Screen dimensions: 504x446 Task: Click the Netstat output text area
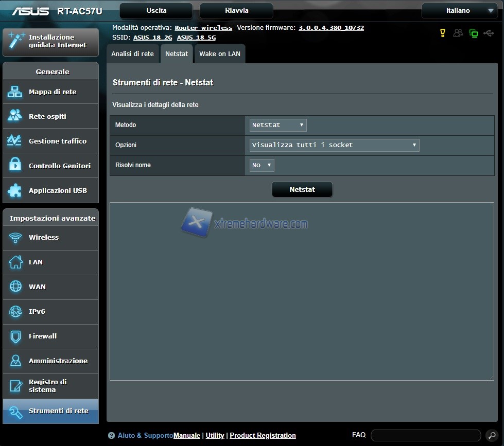[302, 291]
